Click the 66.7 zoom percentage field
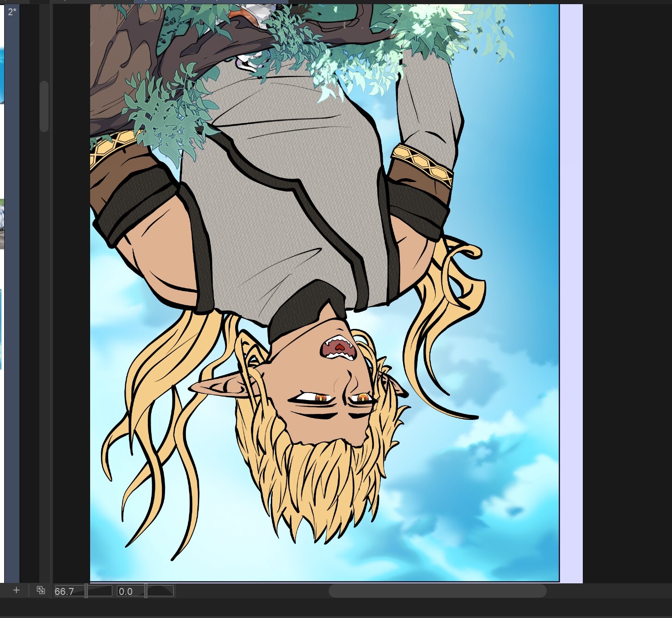This screenshot has height=618, width=672. (68, 591)
